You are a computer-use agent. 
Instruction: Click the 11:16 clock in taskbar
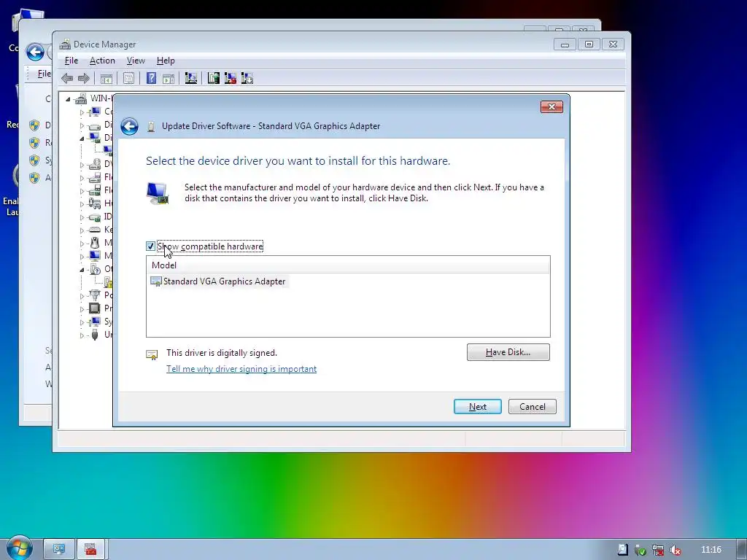pyautogui.click(x=711, y=550)
